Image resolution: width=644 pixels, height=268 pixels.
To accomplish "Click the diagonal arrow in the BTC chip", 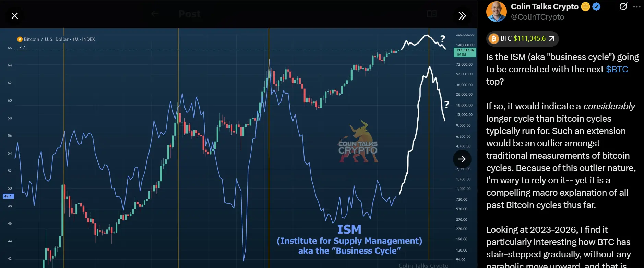I will pos(552,39).
